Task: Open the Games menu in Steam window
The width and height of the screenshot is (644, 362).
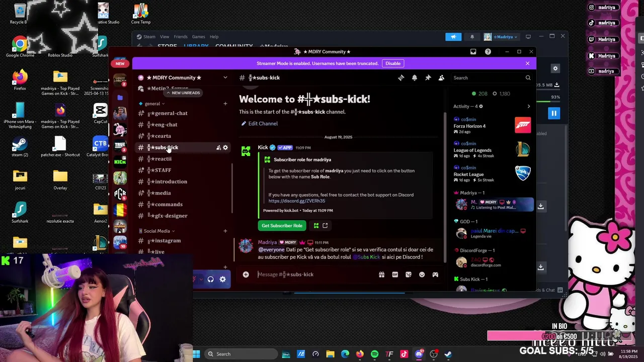Action: pos(198,37)
